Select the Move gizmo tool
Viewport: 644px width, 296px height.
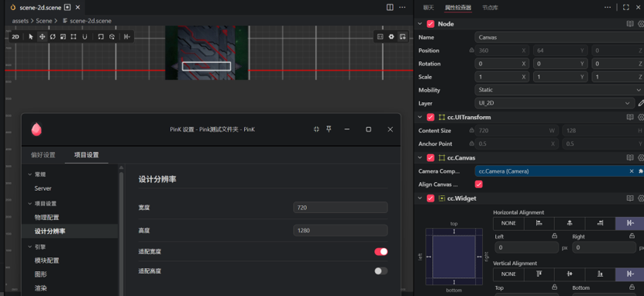[42, 36]
